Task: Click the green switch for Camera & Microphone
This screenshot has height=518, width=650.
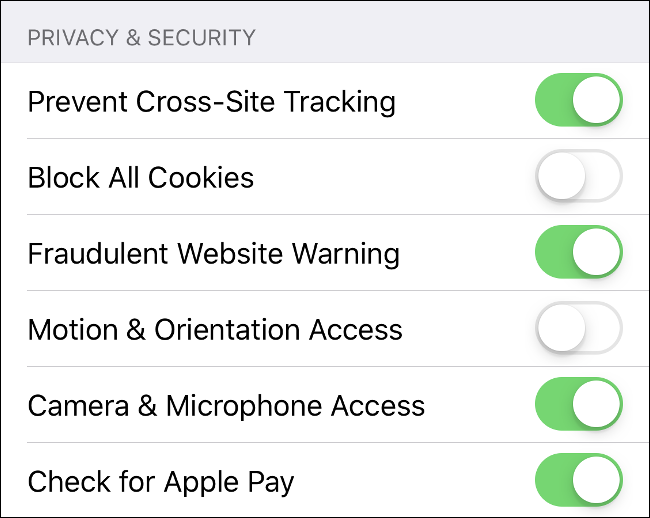Action: [579, 405]
